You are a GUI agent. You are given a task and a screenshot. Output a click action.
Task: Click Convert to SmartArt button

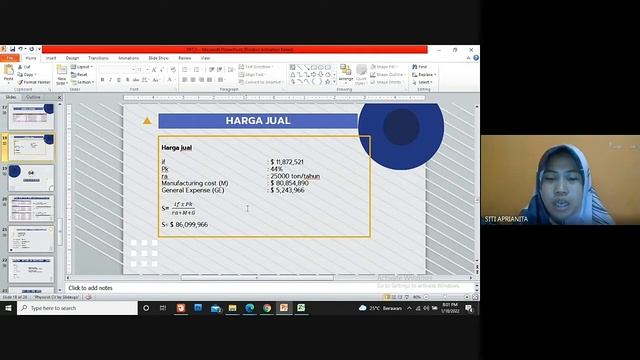coord(261,82)
